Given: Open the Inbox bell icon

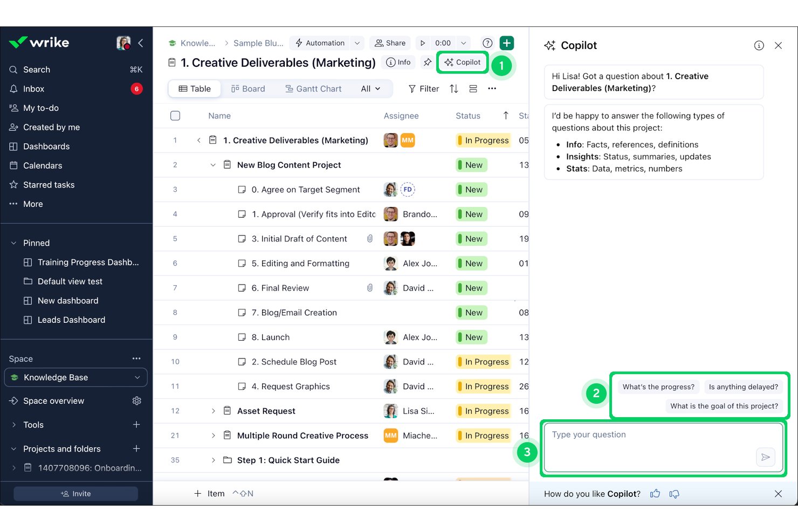Looking at the screenshot, I should click(x=13, y=89).
